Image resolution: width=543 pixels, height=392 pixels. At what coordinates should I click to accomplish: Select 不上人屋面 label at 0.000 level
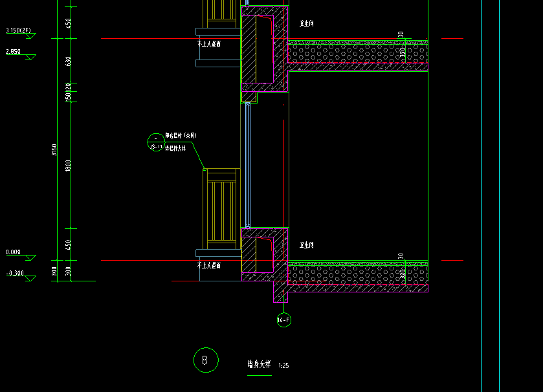pyautogui.click(x=209, y=265)
